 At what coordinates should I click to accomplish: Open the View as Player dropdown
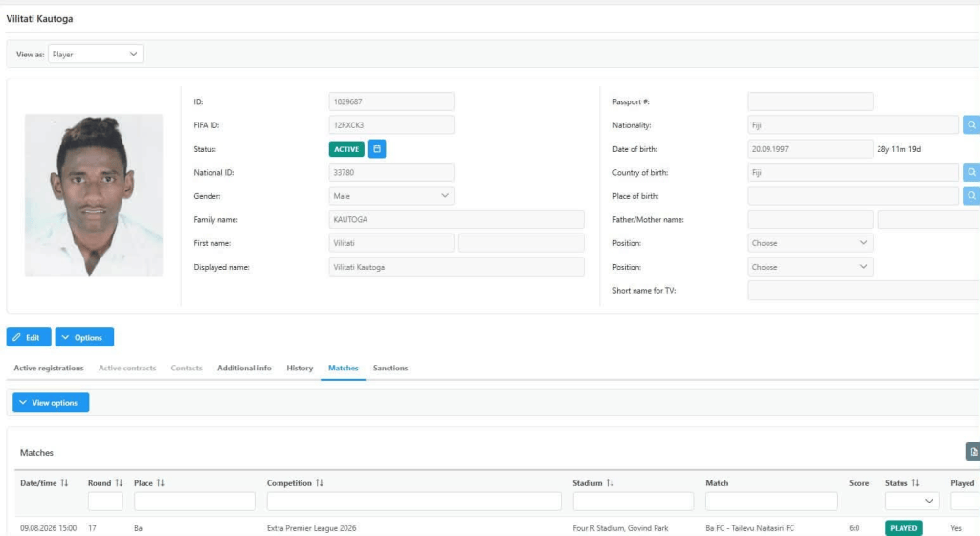95,55
